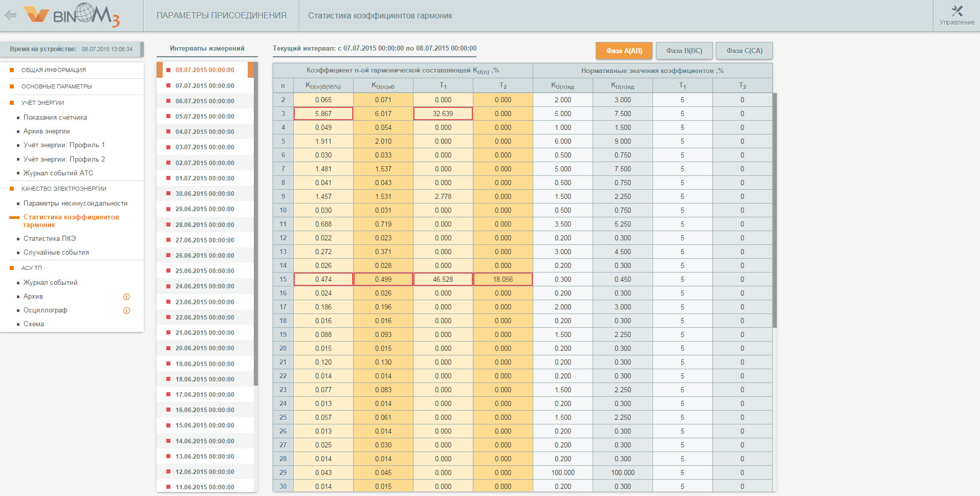Switch to Фаза C(CA)
This screenshot has width=980, height=496.
[744, 51]
